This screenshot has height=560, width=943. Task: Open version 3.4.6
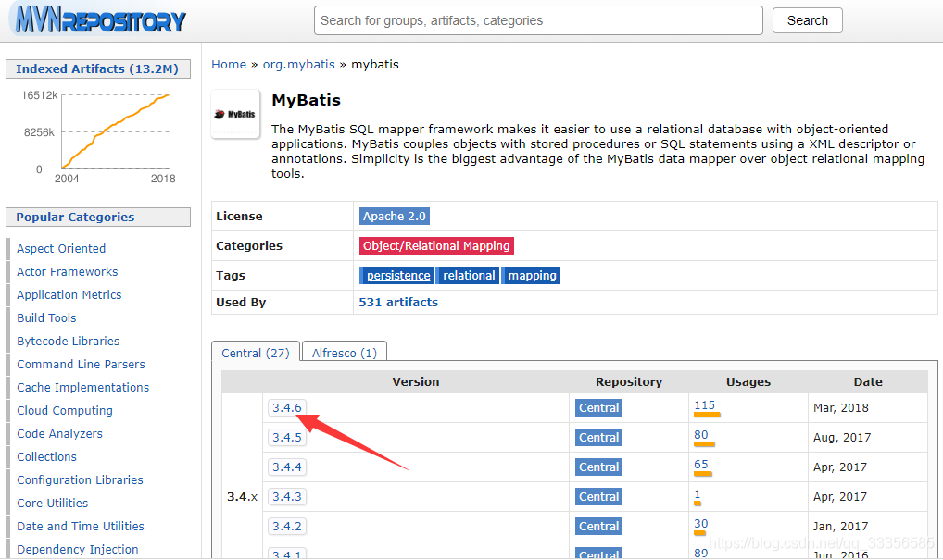[x=287, y=407]
